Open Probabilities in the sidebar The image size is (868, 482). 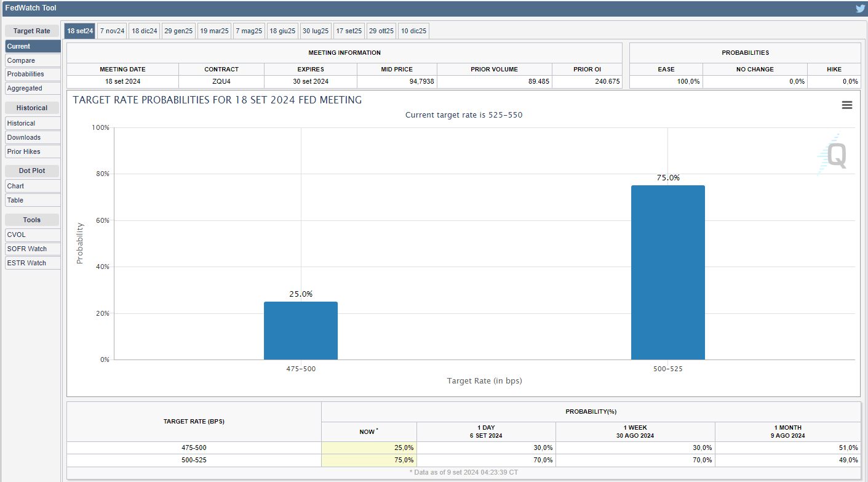pyautogui.click(x=33, y=74)
